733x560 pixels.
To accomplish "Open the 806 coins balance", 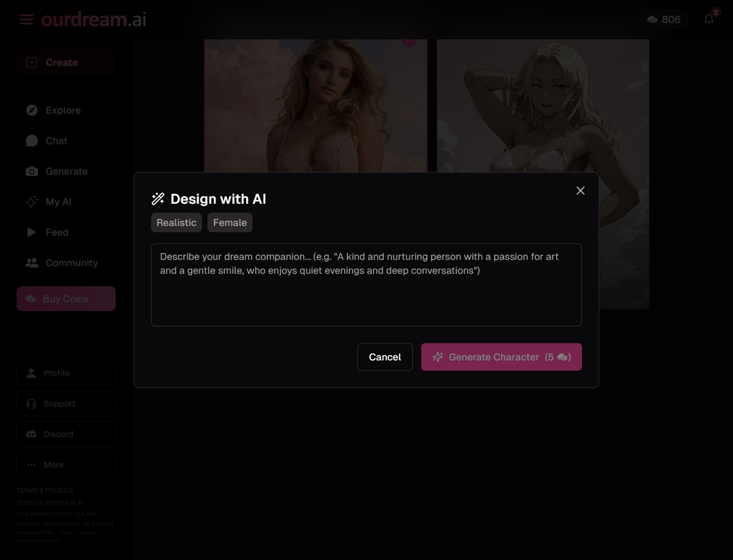I will (664, 19).
